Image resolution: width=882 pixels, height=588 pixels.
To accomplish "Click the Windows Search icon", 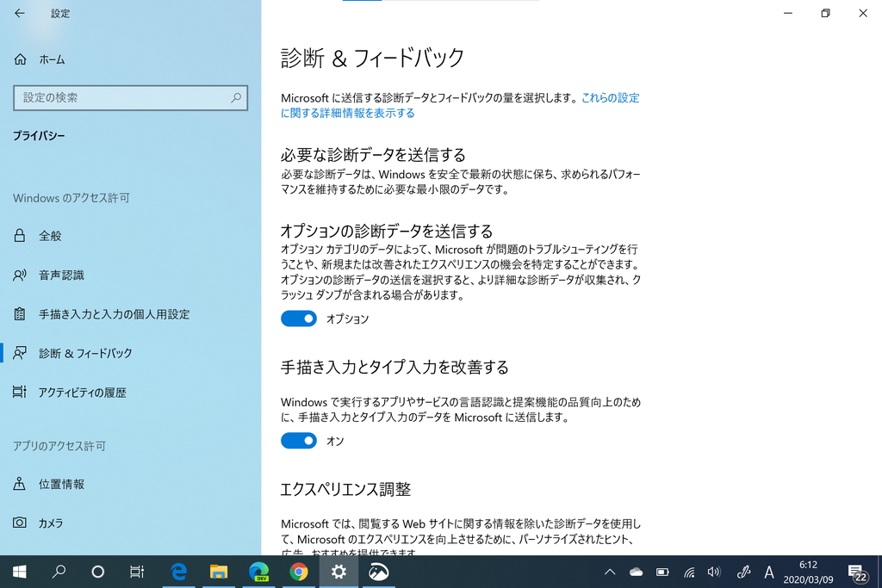I will point(58,571).
